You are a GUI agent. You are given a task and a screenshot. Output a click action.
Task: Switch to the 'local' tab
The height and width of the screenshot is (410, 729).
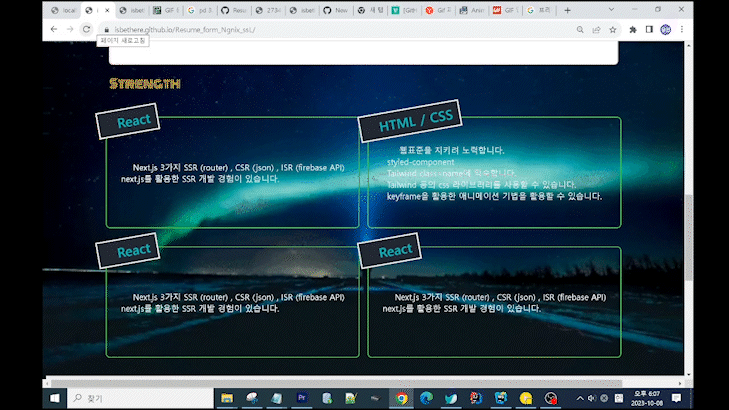pos(64,10)
